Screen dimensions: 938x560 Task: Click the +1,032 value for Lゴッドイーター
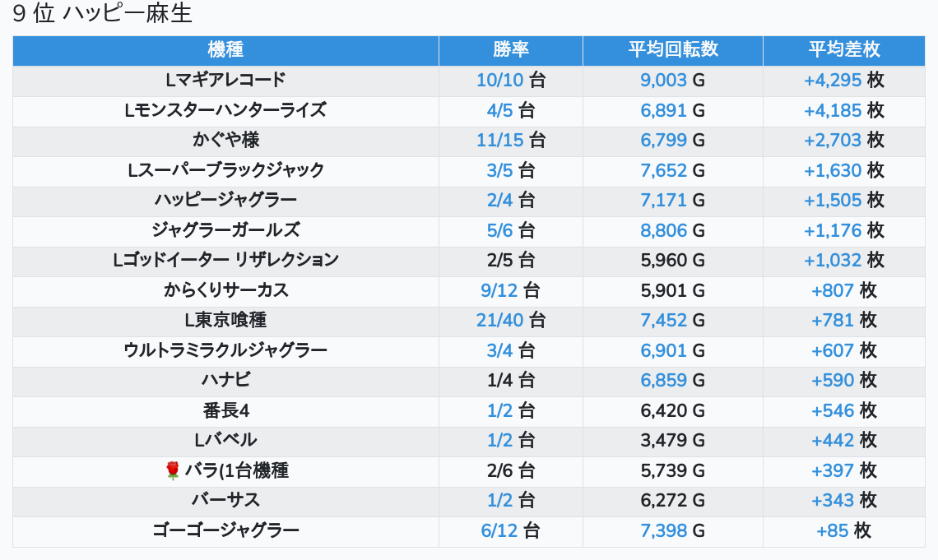click(833, 260)
